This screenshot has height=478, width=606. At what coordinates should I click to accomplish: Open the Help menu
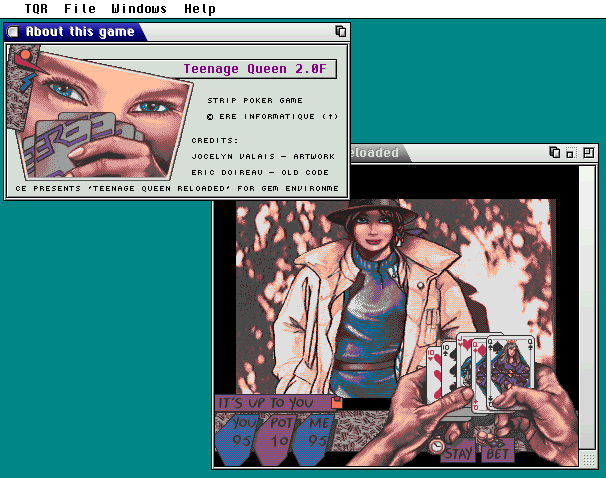200,9
